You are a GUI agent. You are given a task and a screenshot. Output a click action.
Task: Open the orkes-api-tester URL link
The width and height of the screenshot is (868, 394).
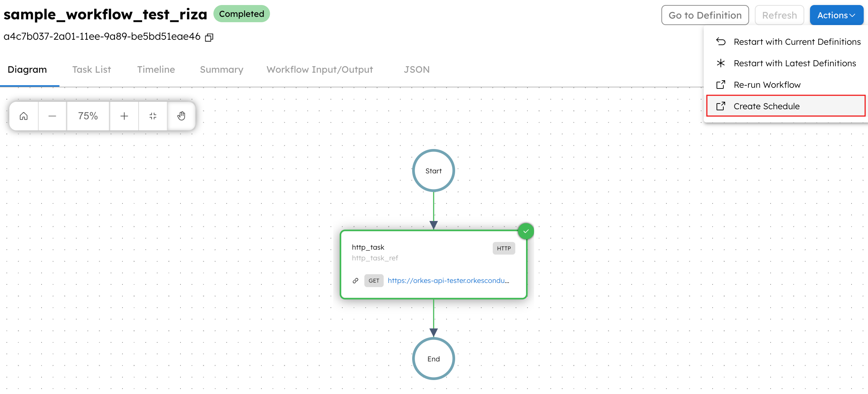(x=448, y=280)
